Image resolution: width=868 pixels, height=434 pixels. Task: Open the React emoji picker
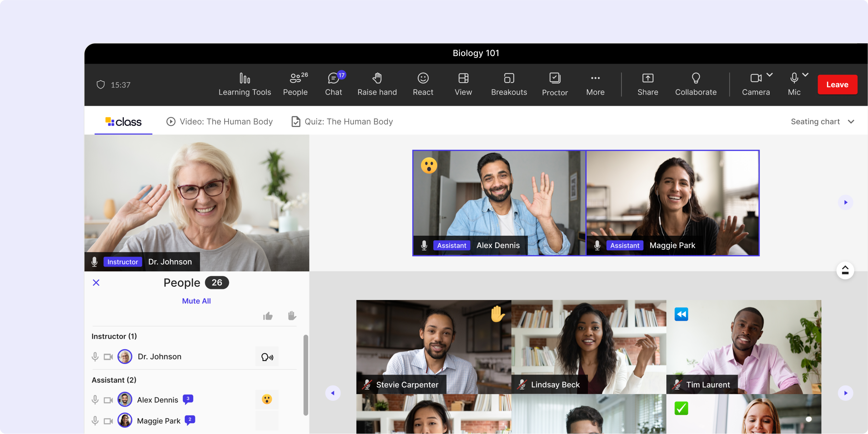tap(423, 84)
